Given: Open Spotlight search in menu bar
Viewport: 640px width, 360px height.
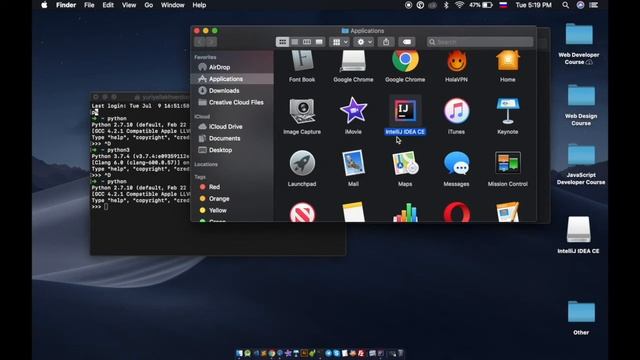Looking at the screenshot, I should point(565,5).
